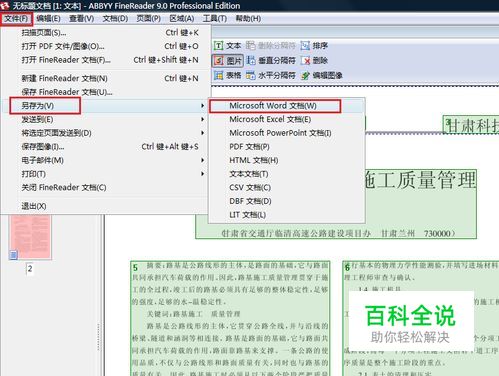Save as 文本文档(T)
The image size is (499, 376).
coord(287,174)
